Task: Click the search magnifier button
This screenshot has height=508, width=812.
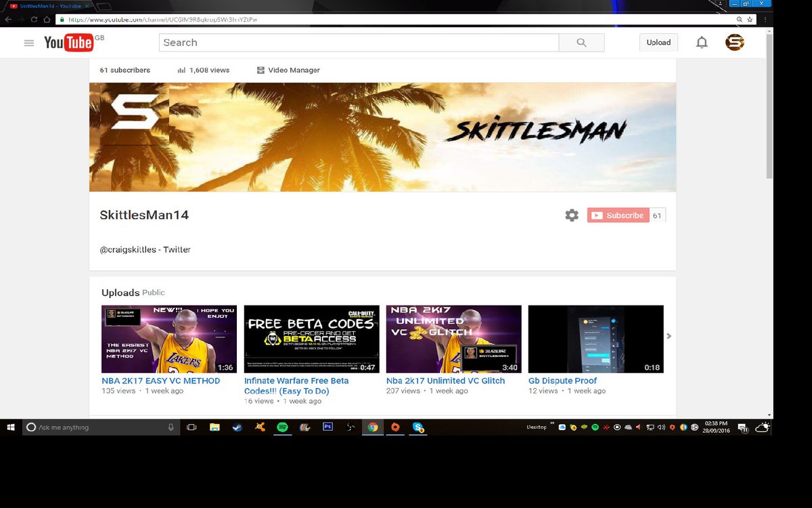Action: (x=581, y=43)
